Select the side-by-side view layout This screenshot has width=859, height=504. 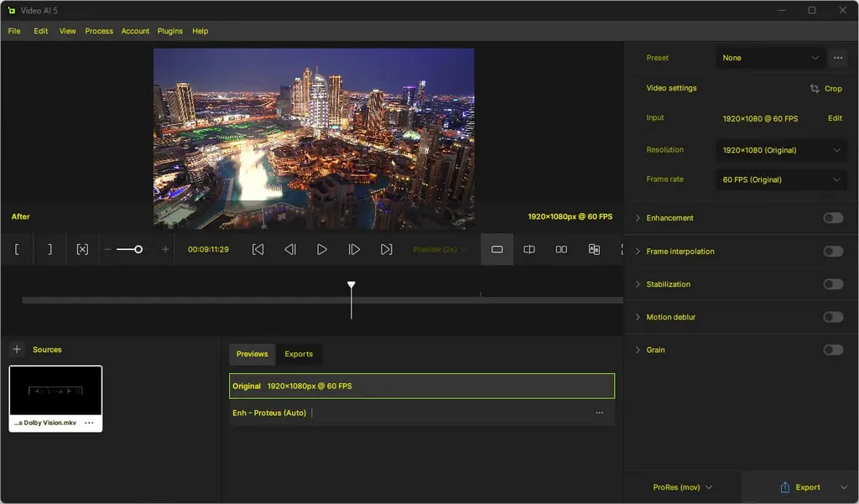(561, 249)
